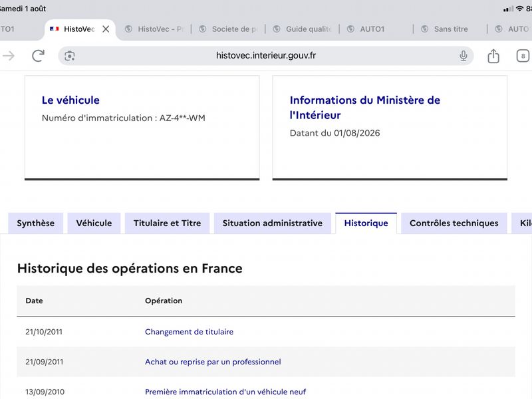The image size is (532, 399).
Task: Click Première immatriculation d'un véhicule neuf
Action: click(225, 392)
